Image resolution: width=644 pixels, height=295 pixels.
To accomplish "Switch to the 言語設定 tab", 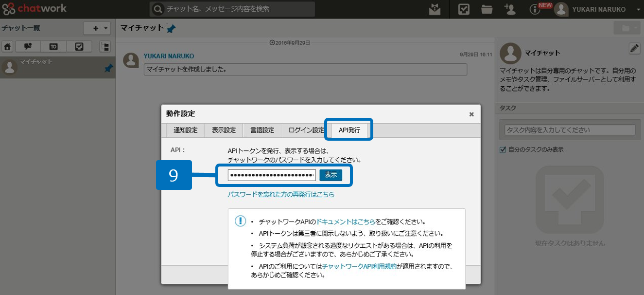I will [x=262, y=130].
